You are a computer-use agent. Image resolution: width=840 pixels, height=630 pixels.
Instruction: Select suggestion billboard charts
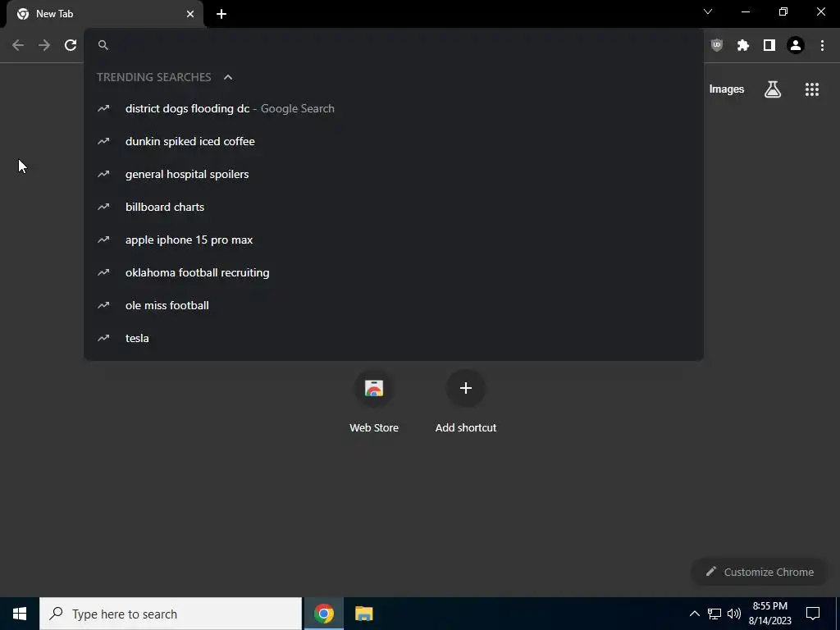[394, 207]
